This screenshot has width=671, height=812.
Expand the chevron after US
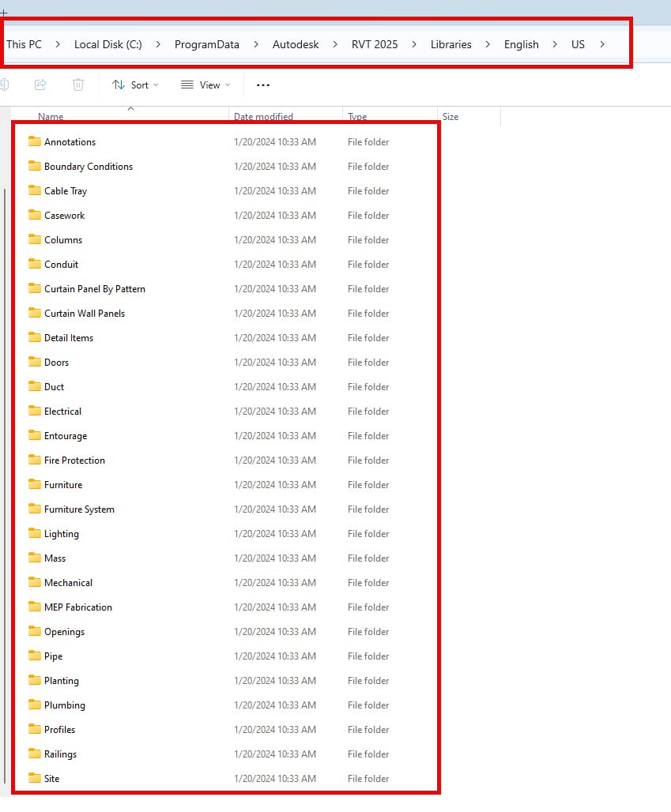pos(602,44)
